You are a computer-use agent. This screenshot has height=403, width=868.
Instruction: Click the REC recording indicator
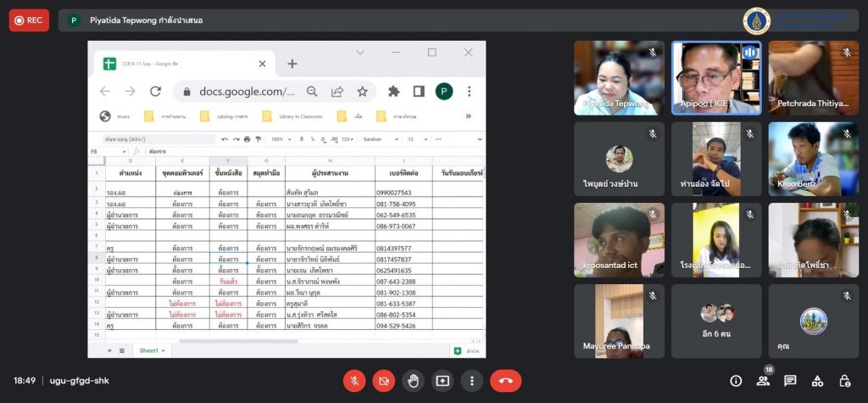(29, 20)
